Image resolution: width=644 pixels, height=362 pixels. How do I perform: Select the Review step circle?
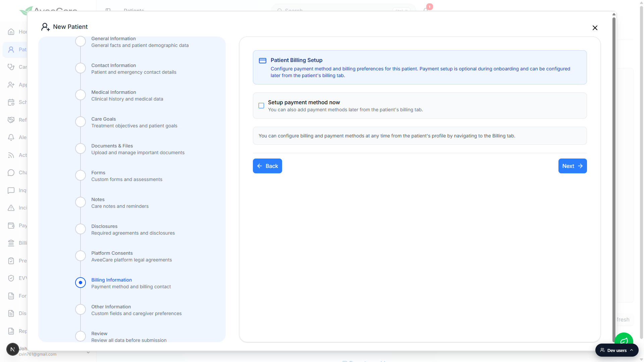point(80,336)
